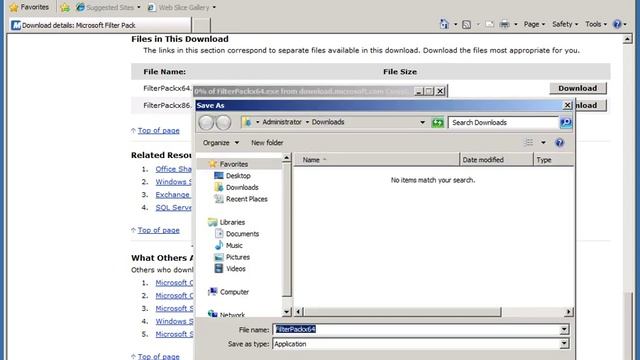Click New folder button

coord(267,143)
